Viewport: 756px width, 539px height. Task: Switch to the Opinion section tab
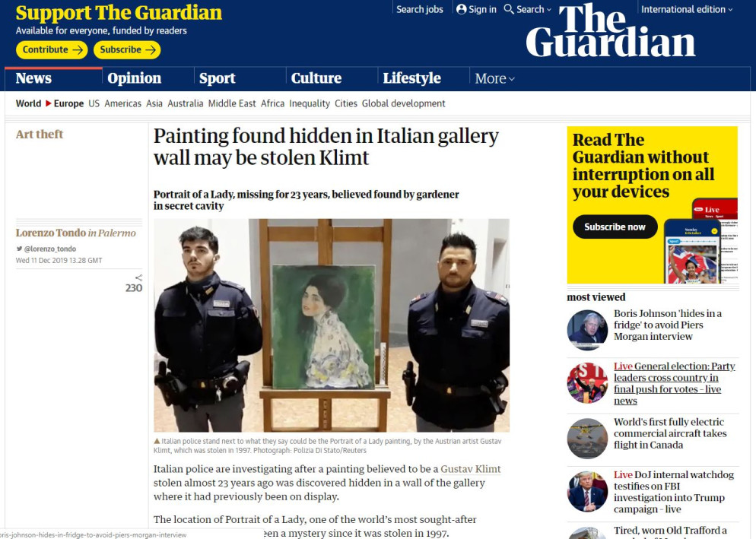134,78
